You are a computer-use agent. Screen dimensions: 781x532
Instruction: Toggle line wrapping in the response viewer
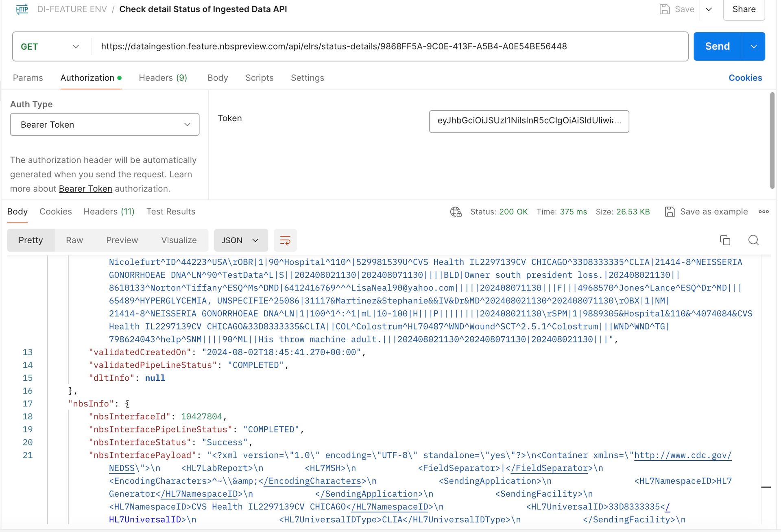(285, 240)
